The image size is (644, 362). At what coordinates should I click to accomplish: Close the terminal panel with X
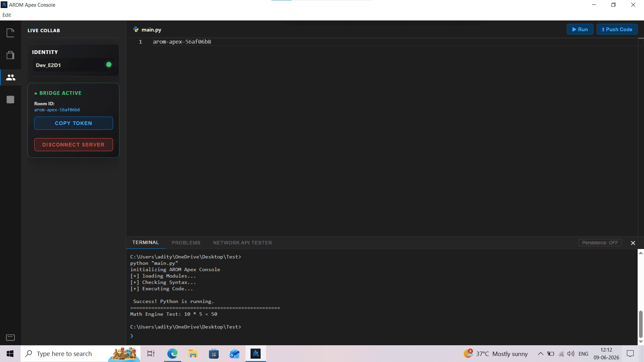tap(633, 243)
